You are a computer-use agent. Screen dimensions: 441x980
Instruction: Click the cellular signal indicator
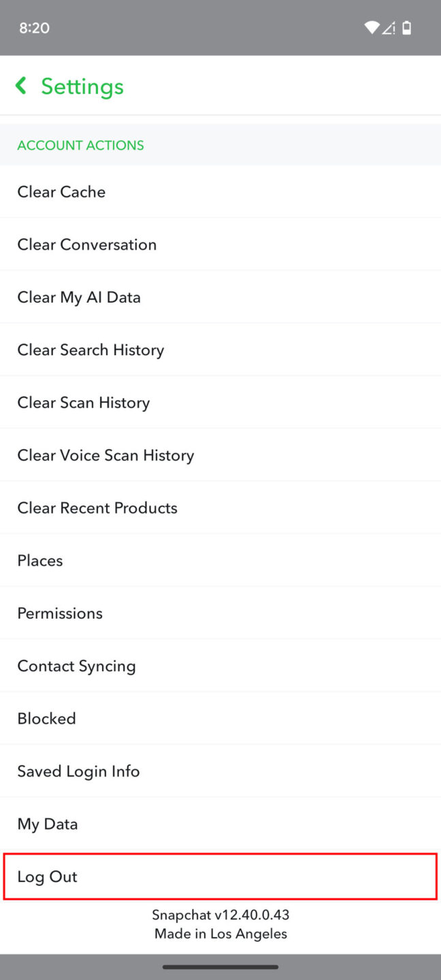(x=389, y=28)
